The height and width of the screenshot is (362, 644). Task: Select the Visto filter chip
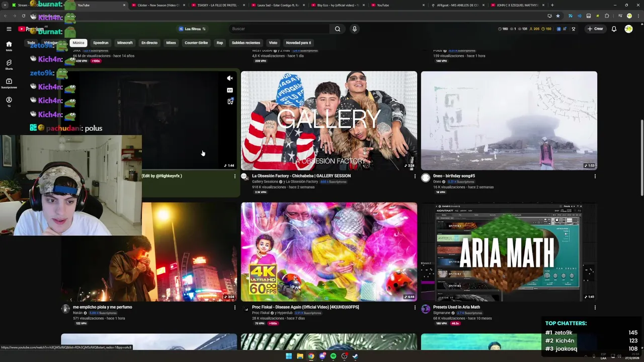(x=273, y=43)
